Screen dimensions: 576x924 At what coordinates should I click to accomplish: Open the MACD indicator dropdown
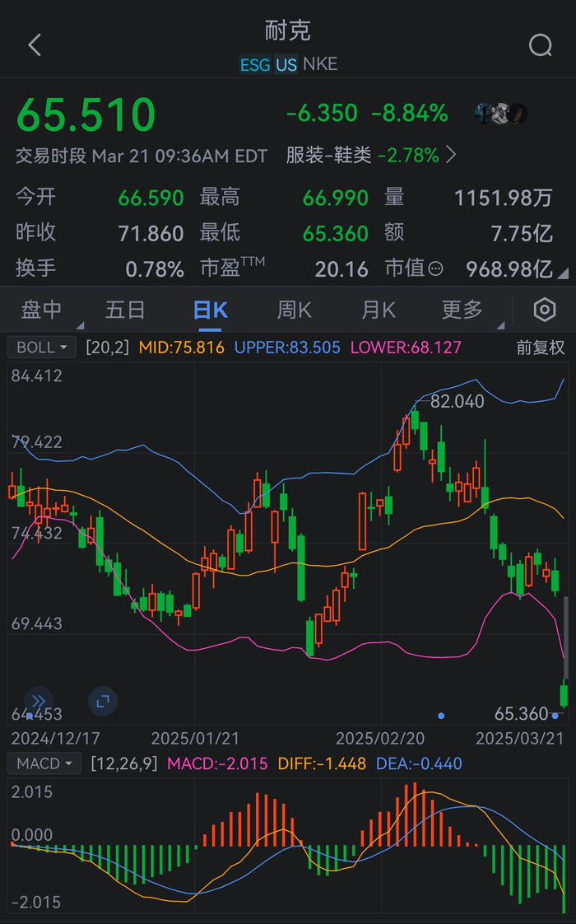point(44,763)
